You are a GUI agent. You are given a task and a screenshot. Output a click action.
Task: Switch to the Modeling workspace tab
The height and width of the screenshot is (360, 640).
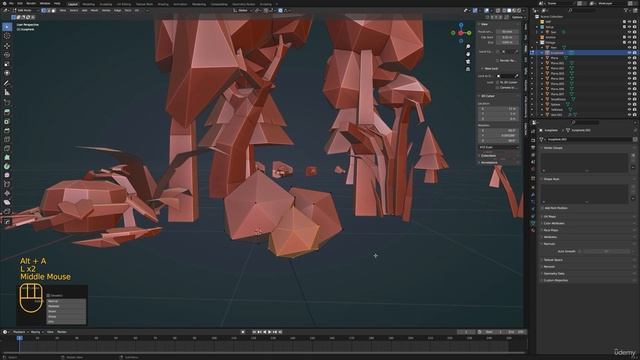[89, 4]
